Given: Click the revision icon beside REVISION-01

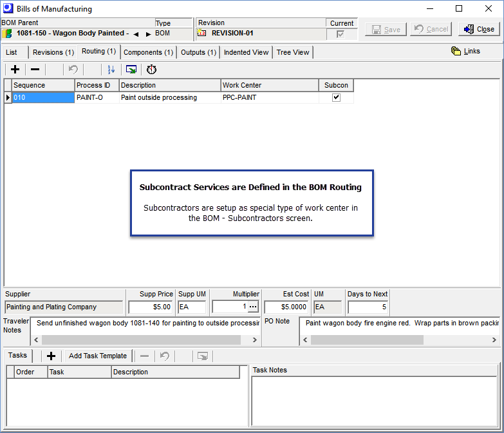Looking at the screenshot, I should [x=201, y=33].
